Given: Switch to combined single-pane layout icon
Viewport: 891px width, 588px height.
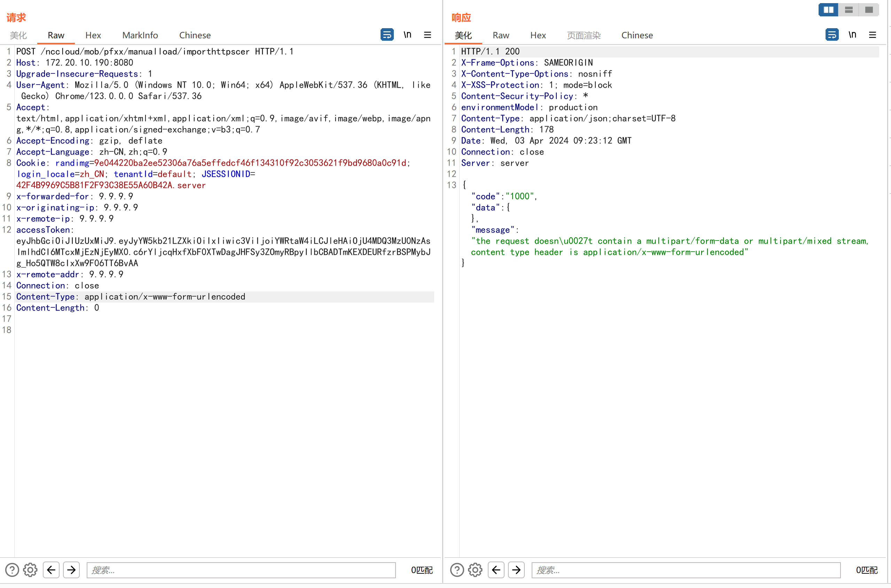Looking at the screenshot, I should point(869,10).
